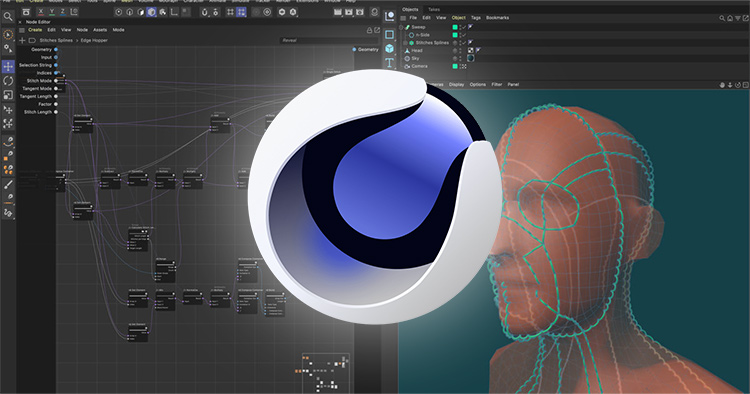Viewport: 750px width, 394px height.
Task: Collapse the Sweep object hierarchy
Action: 402,27
